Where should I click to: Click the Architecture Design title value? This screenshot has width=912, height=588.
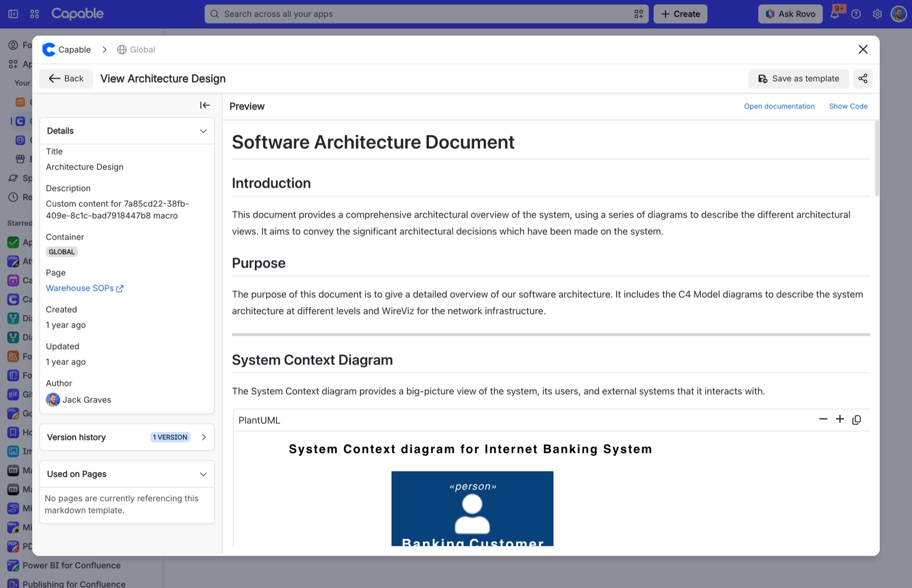click(x=84, y=167)
